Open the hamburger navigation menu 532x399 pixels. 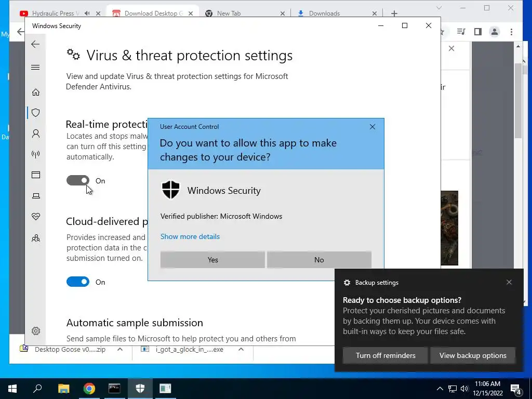(35, 67)
